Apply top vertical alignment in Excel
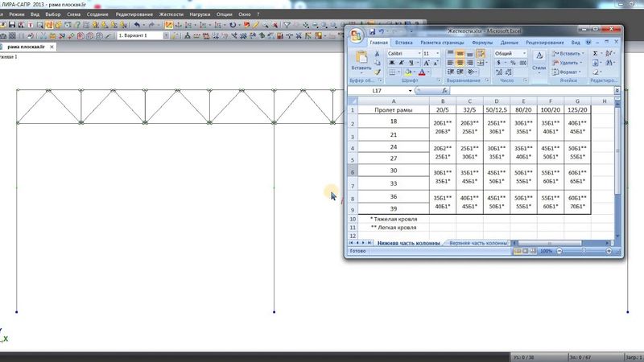 [451, 53]
